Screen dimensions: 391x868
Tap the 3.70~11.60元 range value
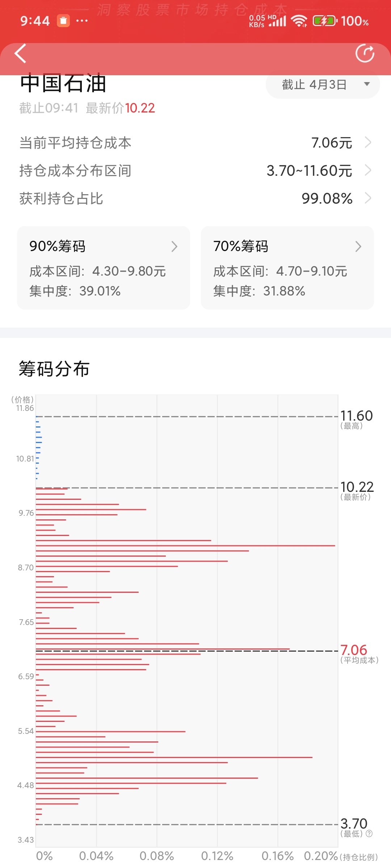pos(309,171)
